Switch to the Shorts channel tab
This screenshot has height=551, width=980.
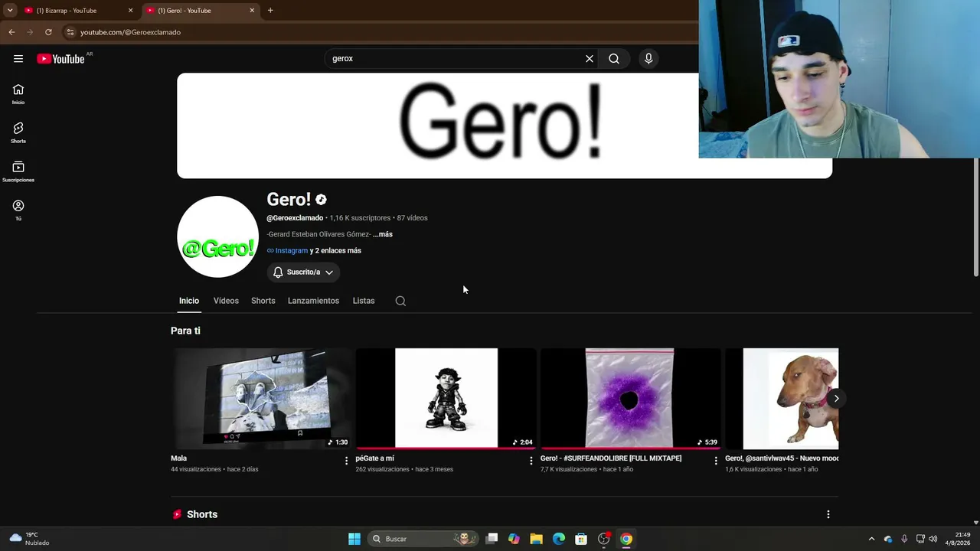(x=263, y=301)
